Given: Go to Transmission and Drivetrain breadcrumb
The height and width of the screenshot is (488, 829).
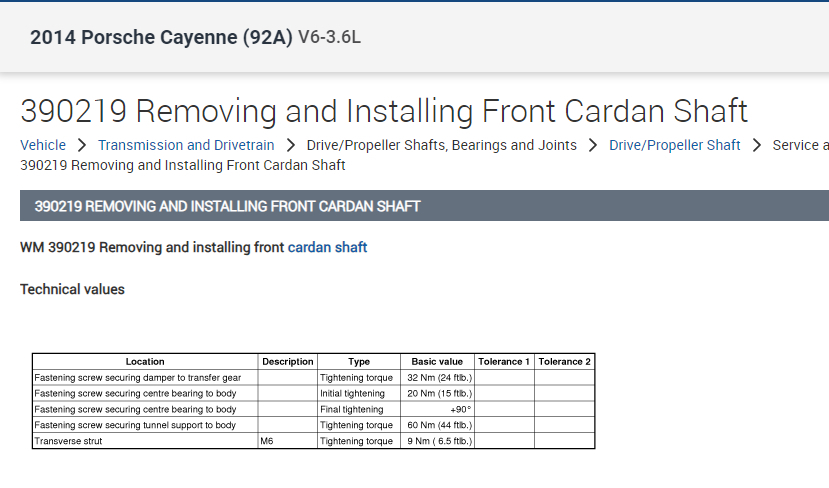Looking at the screenshot, I should click(186, 145).
